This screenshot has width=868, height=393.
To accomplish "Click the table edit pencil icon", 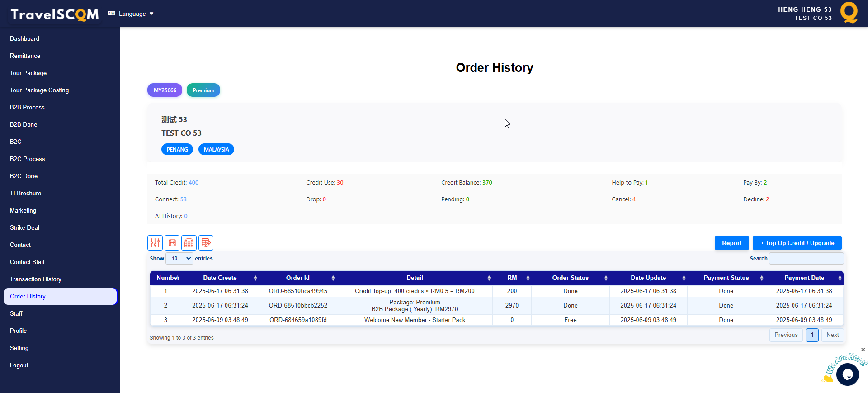I will pos(206,243).
